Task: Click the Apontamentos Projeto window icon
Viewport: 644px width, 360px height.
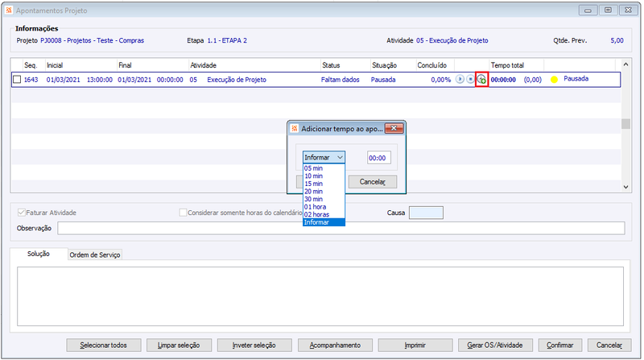Action: (x=9, y=10)
